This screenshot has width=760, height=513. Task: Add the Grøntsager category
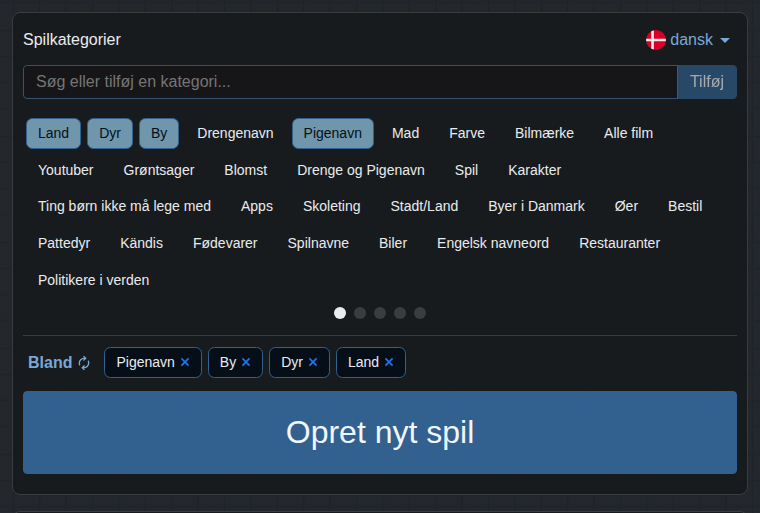tap(158, 170)
